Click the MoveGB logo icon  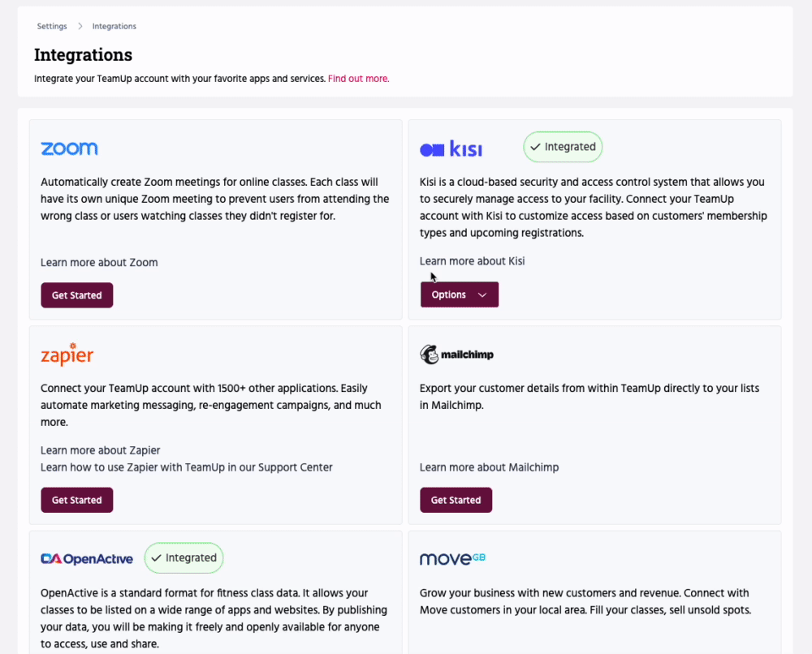coord(452,559)
